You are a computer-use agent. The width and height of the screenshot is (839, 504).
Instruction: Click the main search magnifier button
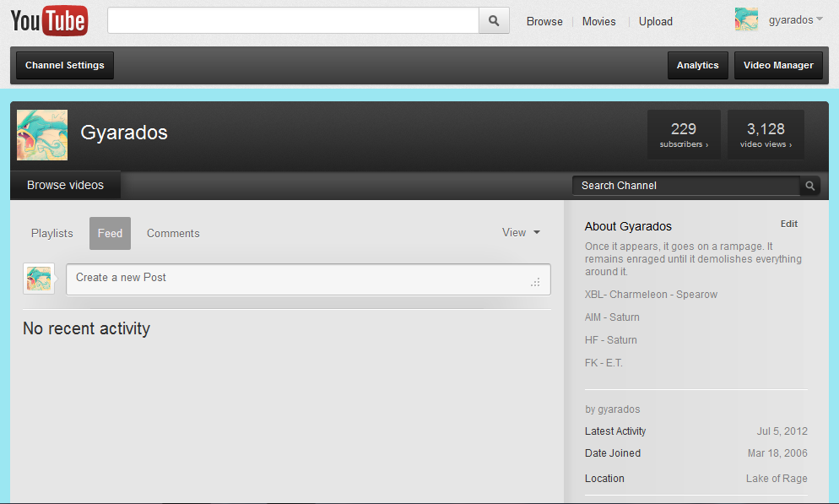pos(494,21)
